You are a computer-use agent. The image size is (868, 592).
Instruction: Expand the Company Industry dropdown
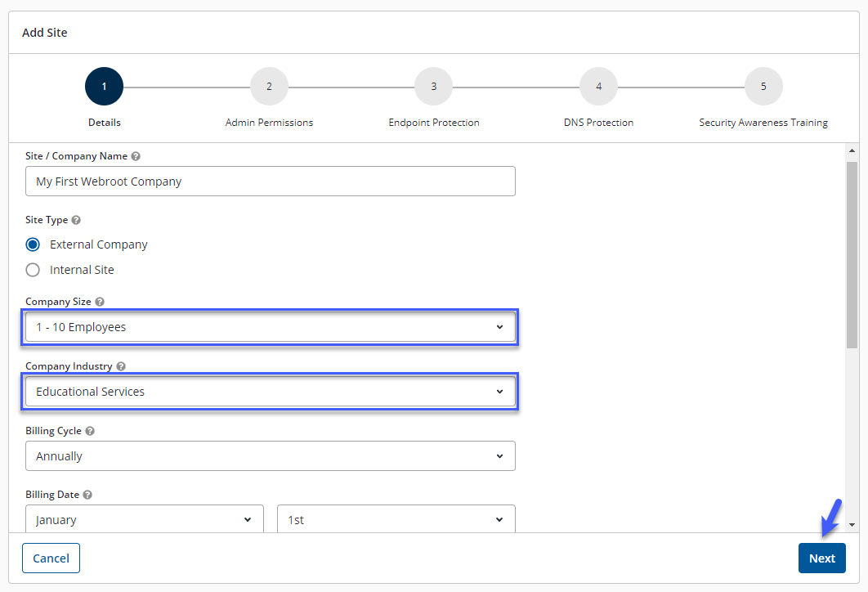271,392
